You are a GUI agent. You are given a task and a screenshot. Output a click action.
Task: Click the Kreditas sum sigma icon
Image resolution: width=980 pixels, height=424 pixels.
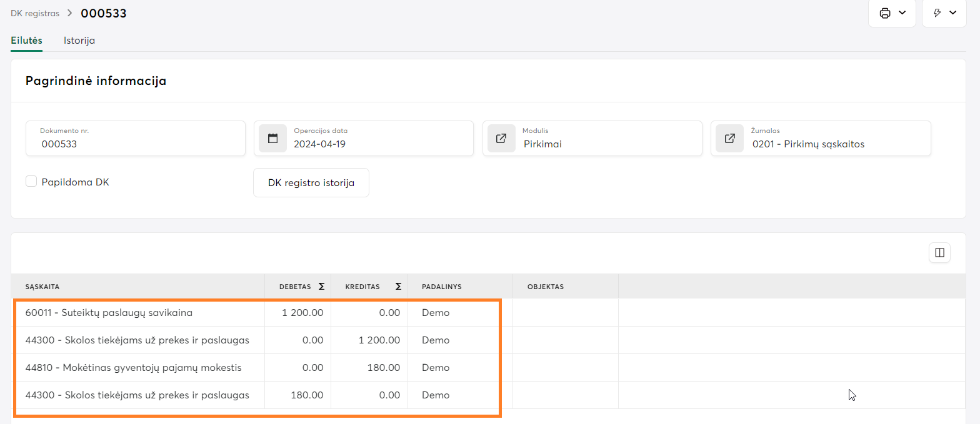[398, 287]
